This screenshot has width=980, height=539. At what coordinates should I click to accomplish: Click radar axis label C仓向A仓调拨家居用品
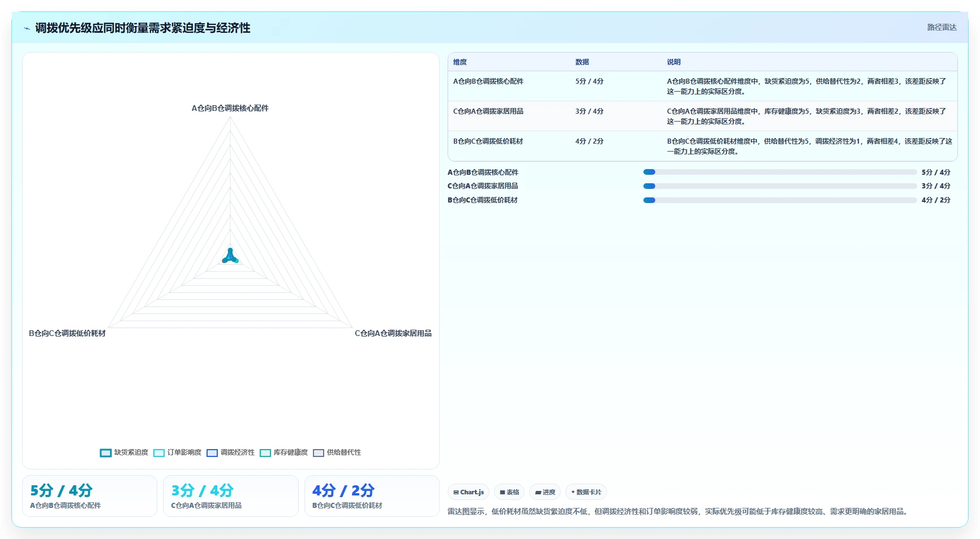393,334
